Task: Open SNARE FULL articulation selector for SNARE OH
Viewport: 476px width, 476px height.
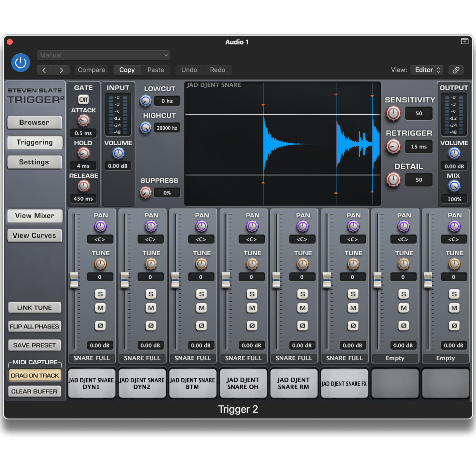Action: coord(243,358)
